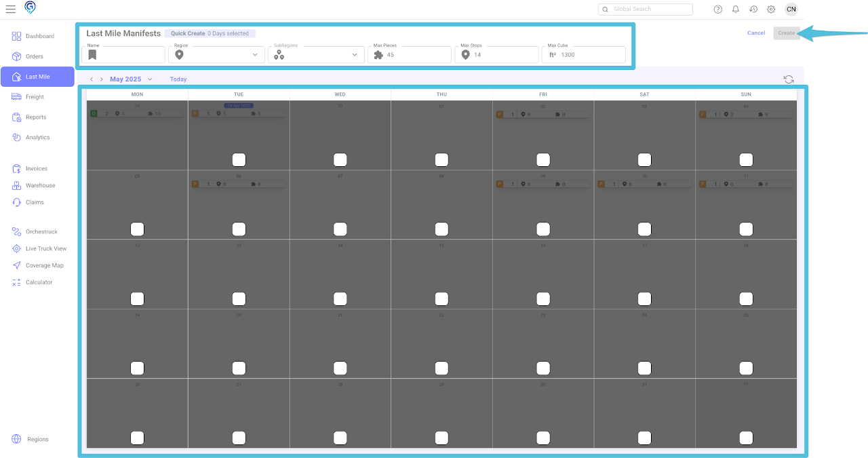Check the box for Thursday 08
This screenshot has width=868, height=458.
pos(441,229)
